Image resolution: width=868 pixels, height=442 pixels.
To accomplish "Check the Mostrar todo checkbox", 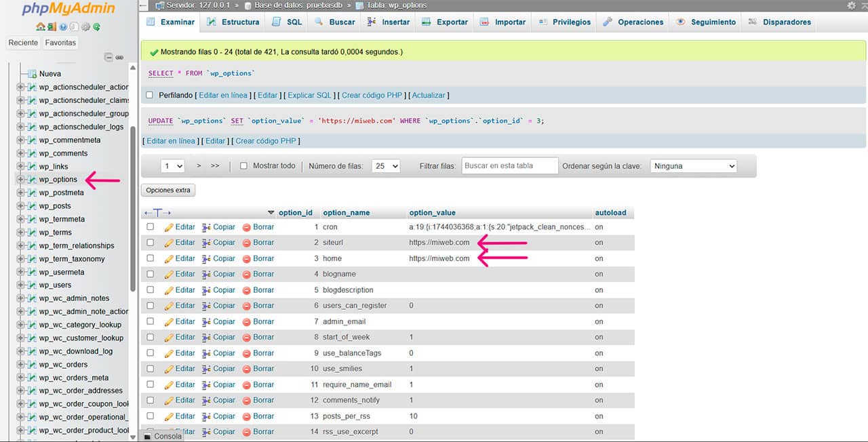I will 244,166.
